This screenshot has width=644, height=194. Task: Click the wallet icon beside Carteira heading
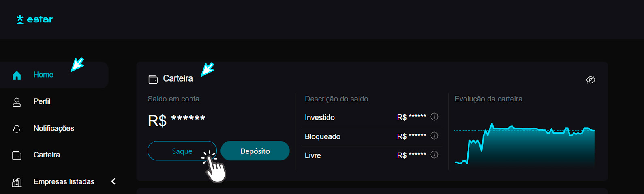(153, 79)
